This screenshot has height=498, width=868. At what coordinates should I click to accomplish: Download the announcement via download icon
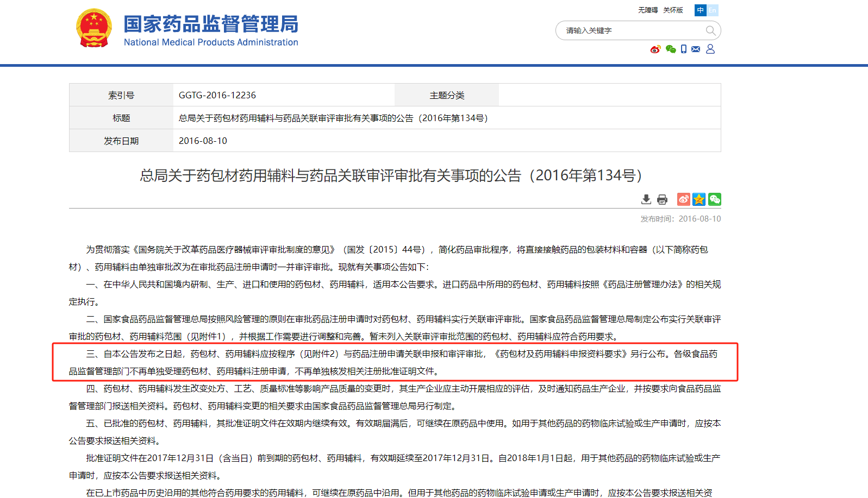click(646, 199)
